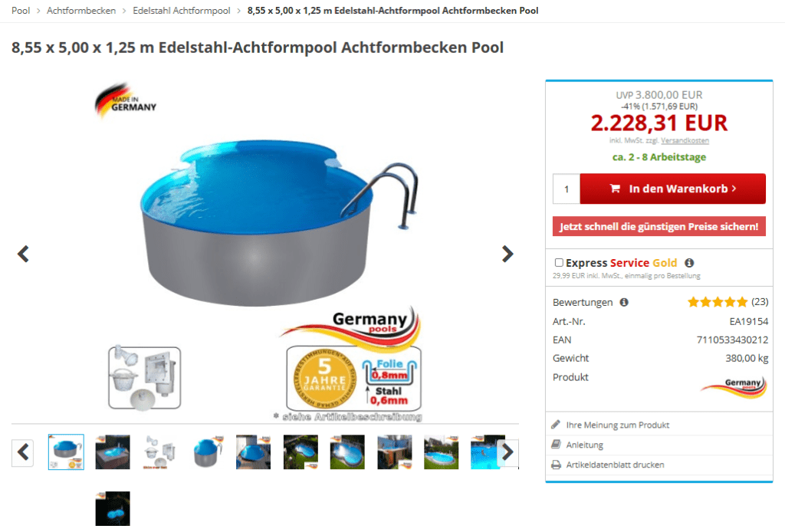785x532 pixels.
Task: Click the printer icon for Artikeldatenblatt
Action: tap(556, 465)
